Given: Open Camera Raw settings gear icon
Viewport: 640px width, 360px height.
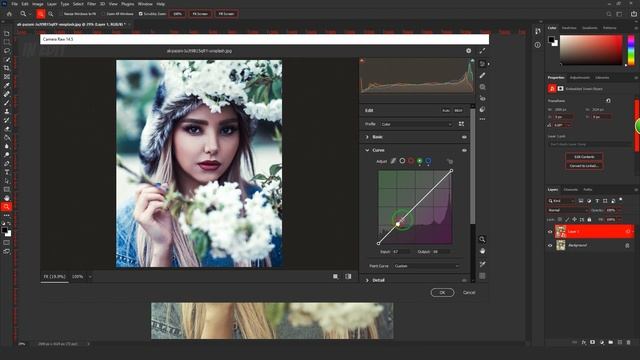Looking at the screenshot, I should coord(469,51).
